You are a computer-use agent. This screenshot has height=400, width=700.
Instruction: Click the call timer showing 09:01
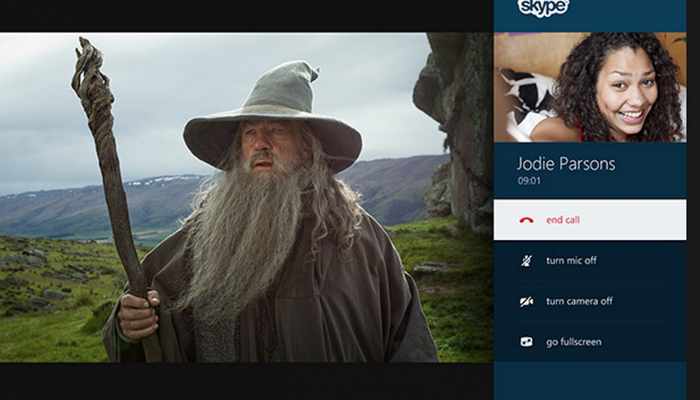[529, 181]
